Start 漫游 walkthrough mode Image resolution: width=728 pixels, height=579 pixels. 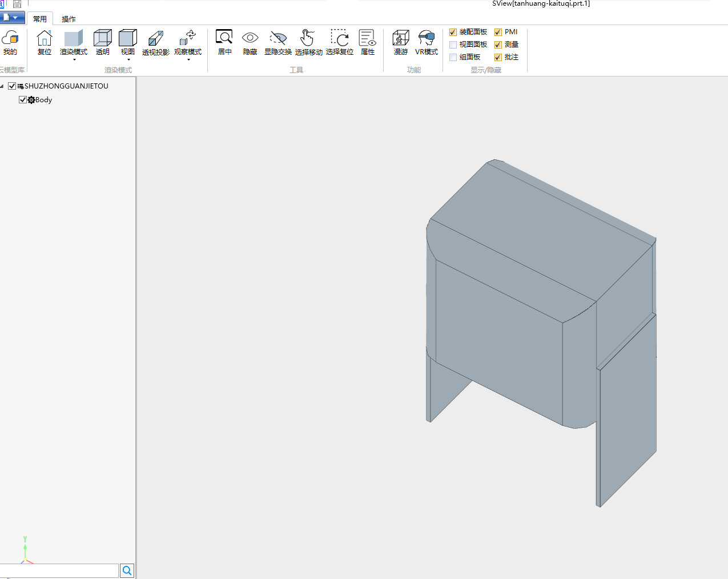click(401, 43)
